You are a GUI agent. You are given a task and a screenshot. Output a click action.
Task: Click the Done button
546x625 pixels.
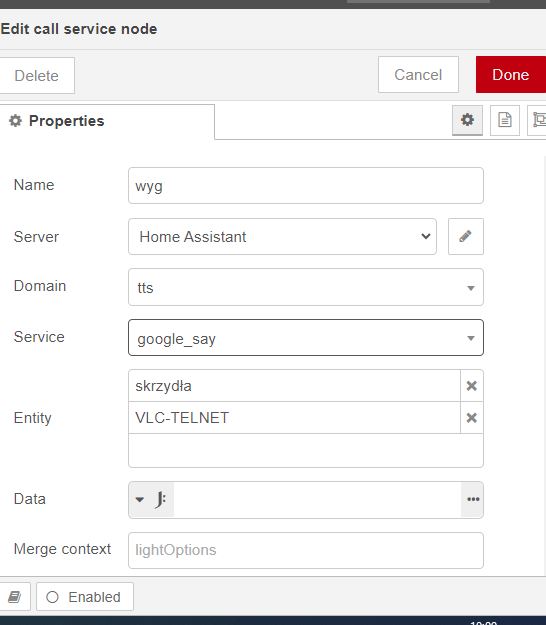tap(511, 75)
